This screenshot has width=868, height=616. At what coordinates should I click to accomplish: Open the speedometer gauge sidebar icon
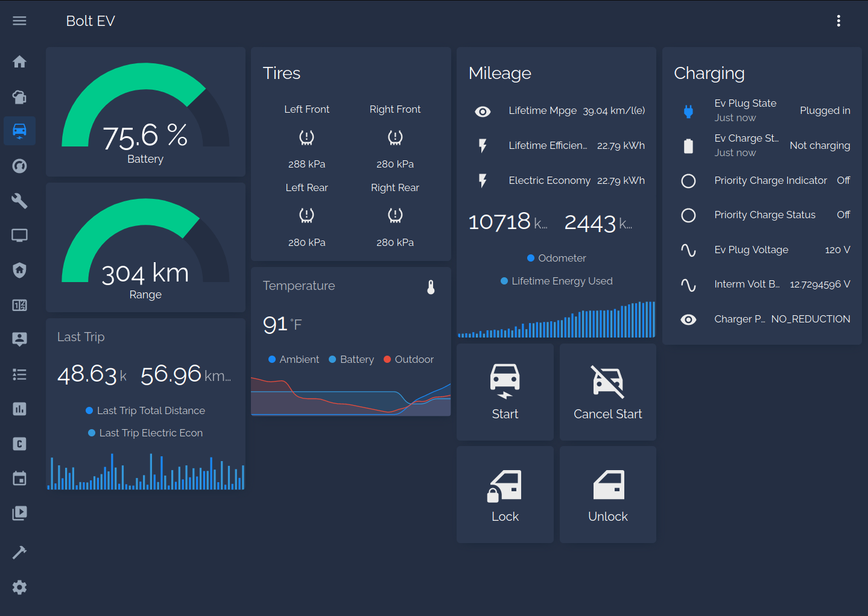pos(19,166)
